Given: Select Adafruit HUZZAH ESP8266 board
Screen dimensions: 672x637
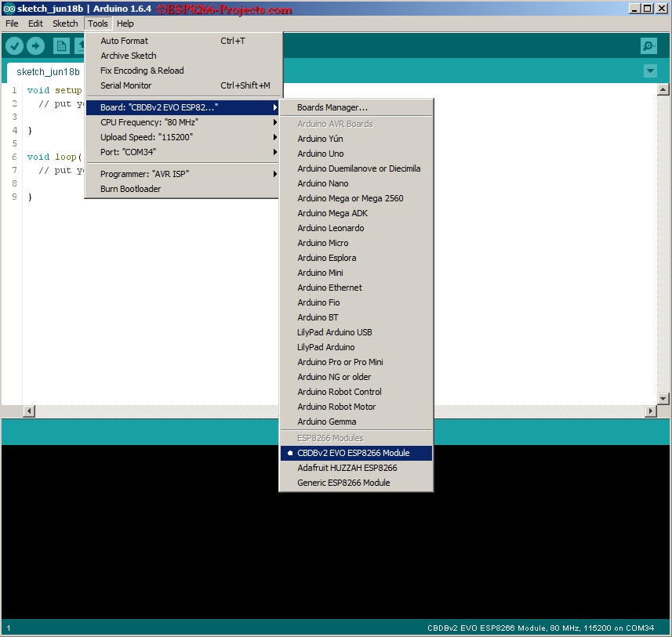Looking at the screenshot, I should (356, 469).
